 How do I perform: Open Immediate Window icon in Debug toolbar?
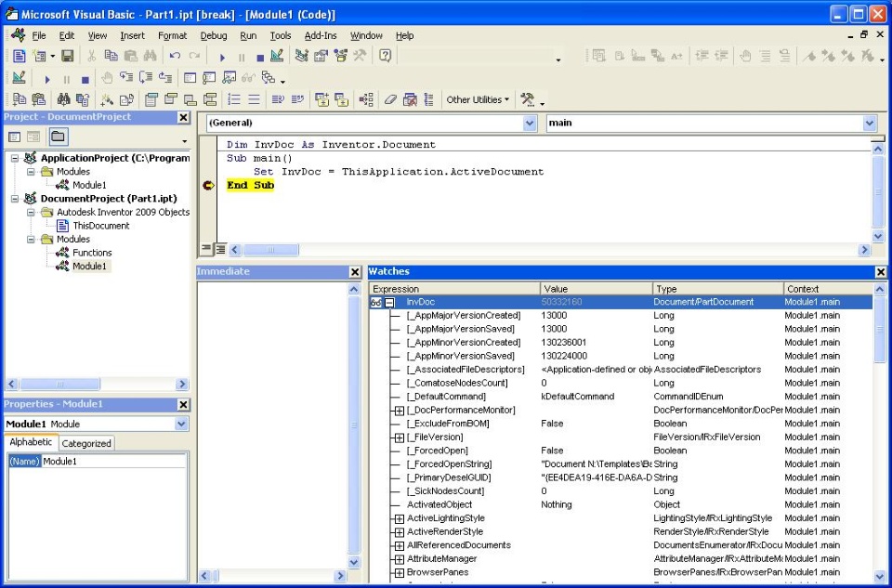coord(209,78)
